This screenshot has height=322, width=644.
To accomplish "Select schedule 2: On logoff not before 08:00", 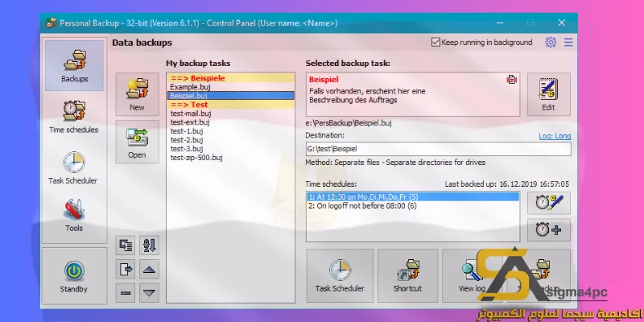I will [413, 206].
